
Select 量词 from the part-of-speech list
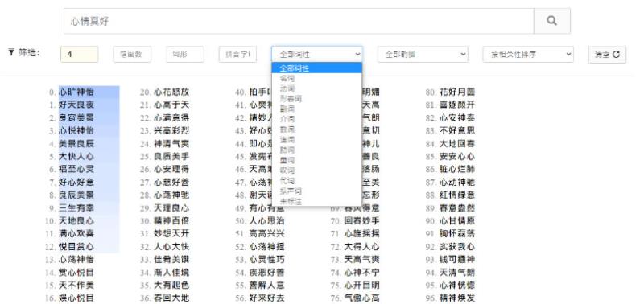(316, 160)
